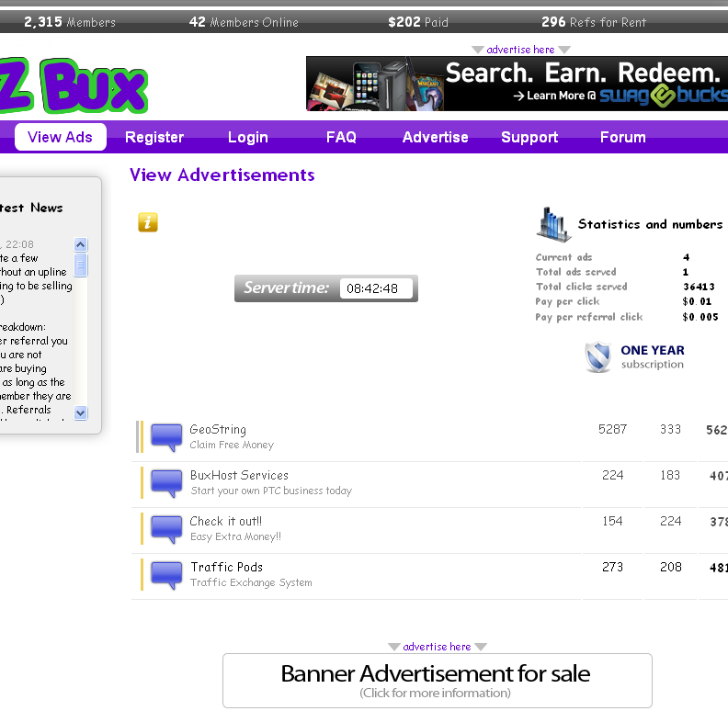Click the 'View Advertisements' heading
Viewport: 728px width, 711px height.
(x=222, y=175)
